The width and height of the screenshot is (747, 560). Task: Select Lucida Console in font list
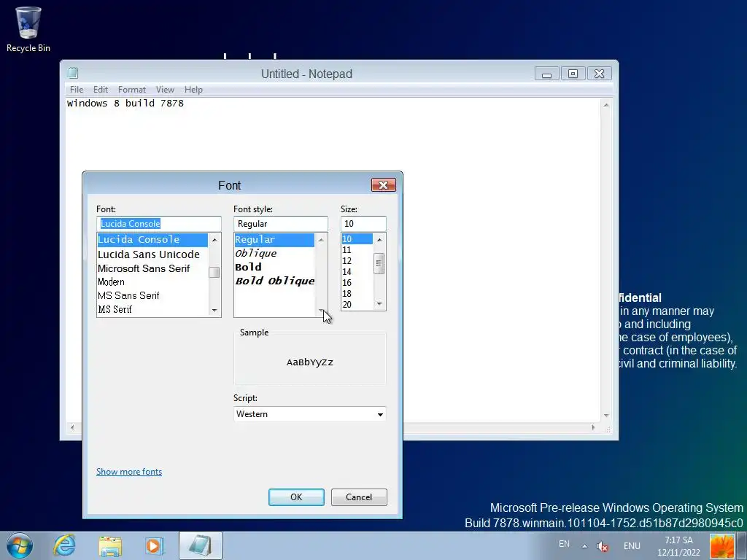coord(152,239)
